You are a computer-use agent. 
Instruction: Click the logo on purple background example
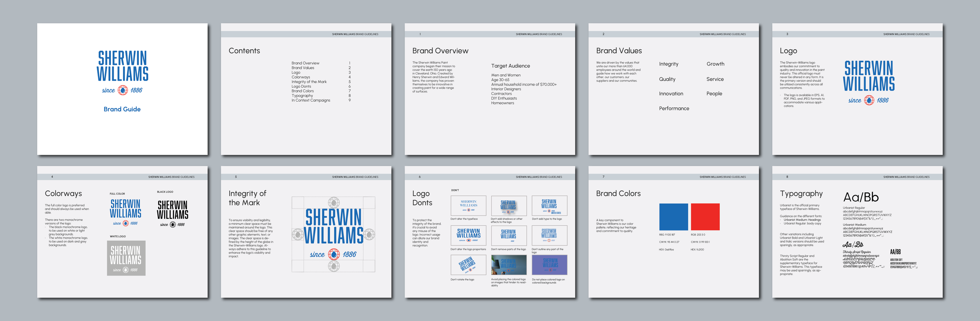(550, 265)
